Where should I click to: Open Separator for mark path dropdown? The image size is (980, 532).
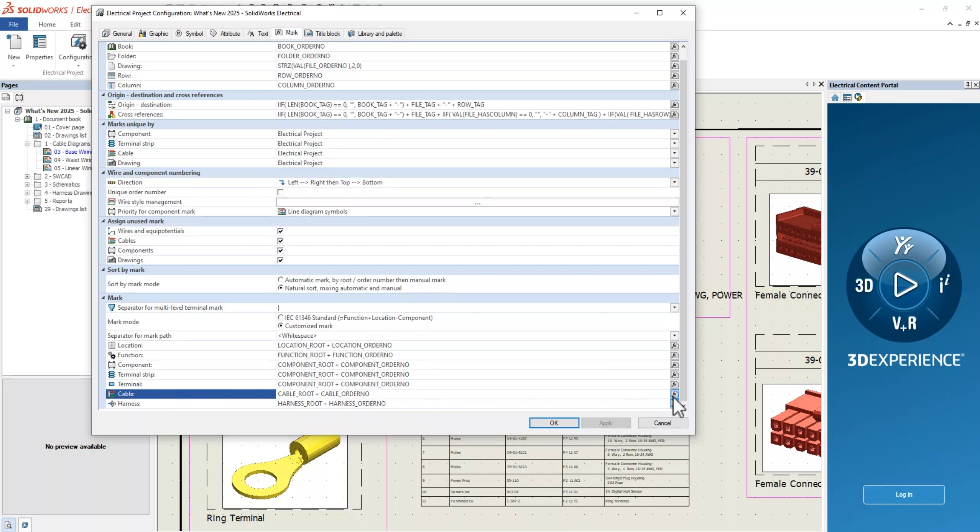674,336
